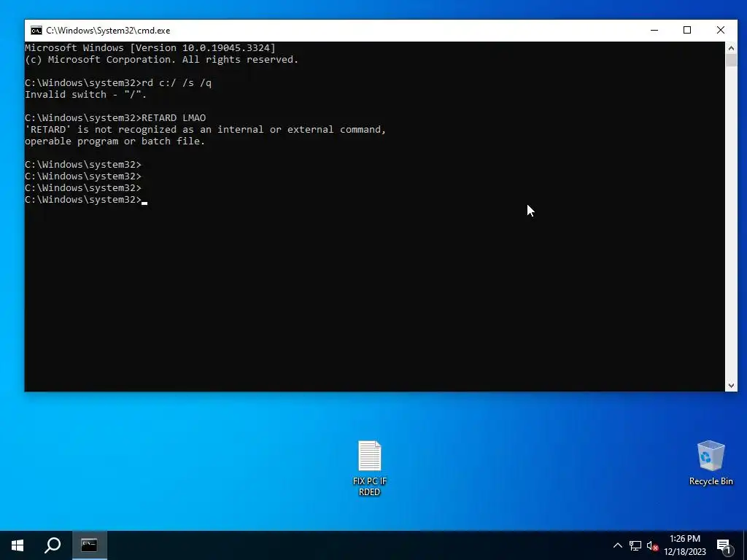Open taskbar Search magnifier
Screen dimensions: 747x560
(x=53, y=545)
